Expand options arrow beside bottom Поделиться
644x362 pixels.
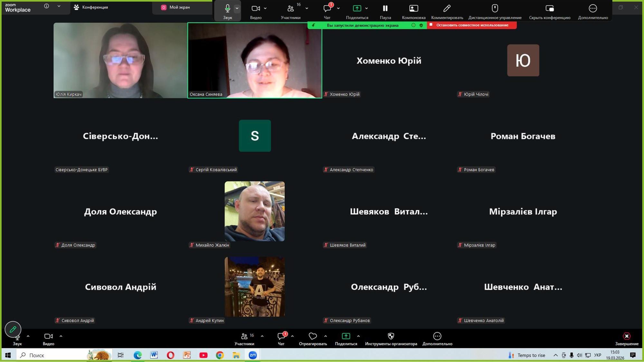click(358, 336)
